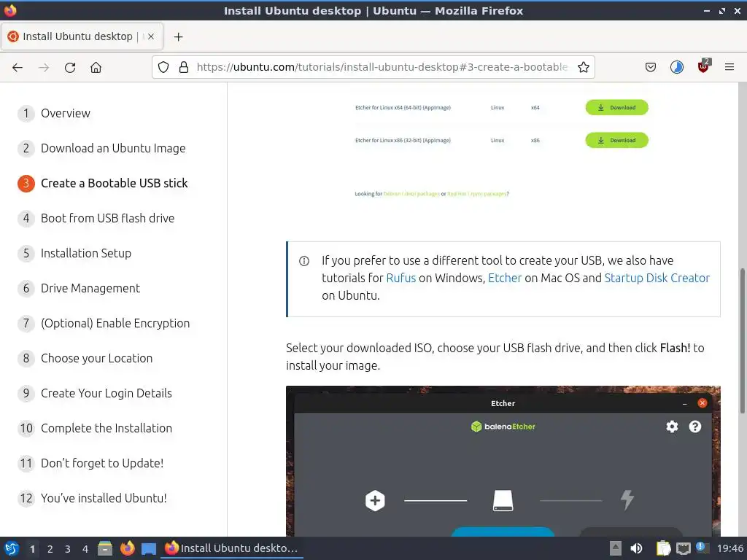Viewport: 747px width, 560px height.
Task: Open Don't forget to Update! step
Action: [102, 463]
